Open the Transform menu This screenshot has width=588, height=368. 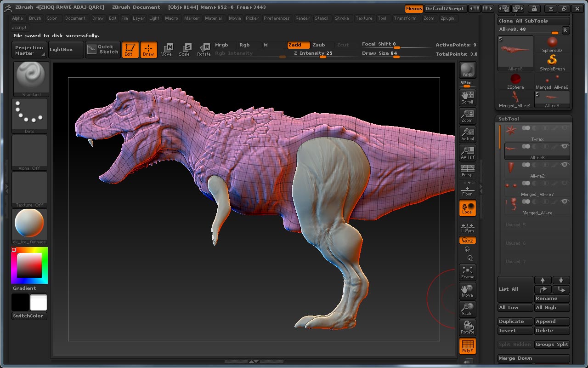[405, 18]
